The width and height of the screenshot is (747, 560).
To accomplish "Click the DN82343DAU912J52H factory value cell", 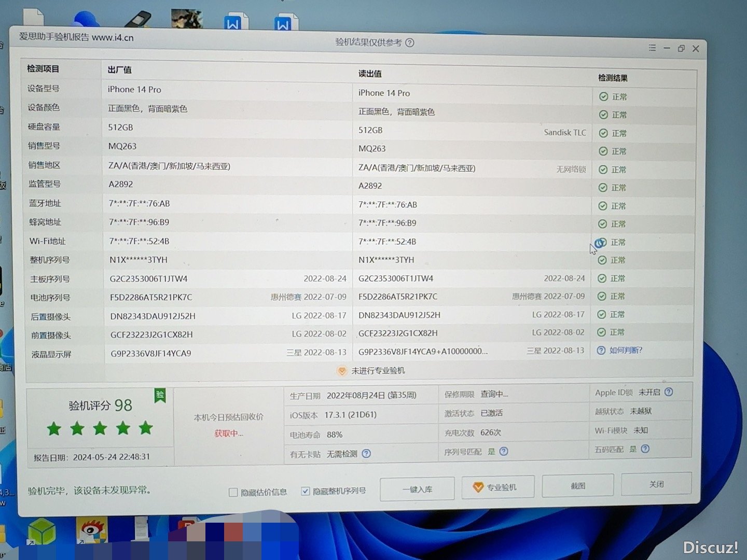I will 153,316.
